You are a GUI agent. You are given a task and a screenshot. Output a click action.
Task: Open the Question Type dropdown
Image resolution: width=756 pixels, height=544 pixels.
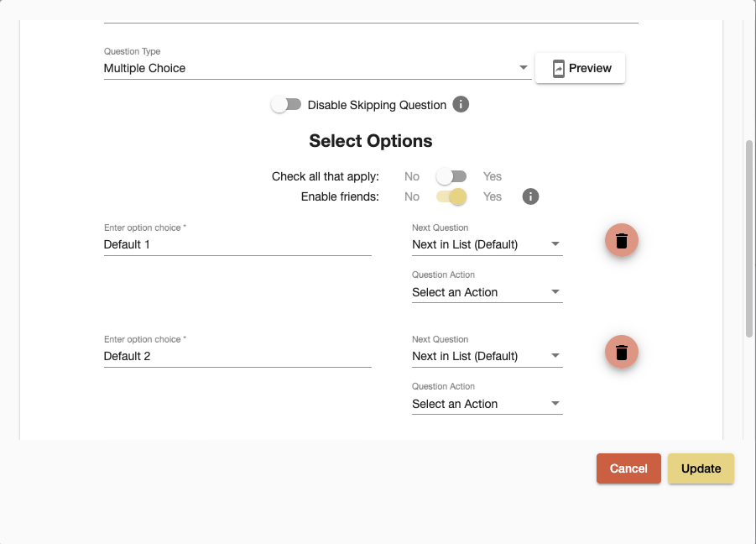318,68
